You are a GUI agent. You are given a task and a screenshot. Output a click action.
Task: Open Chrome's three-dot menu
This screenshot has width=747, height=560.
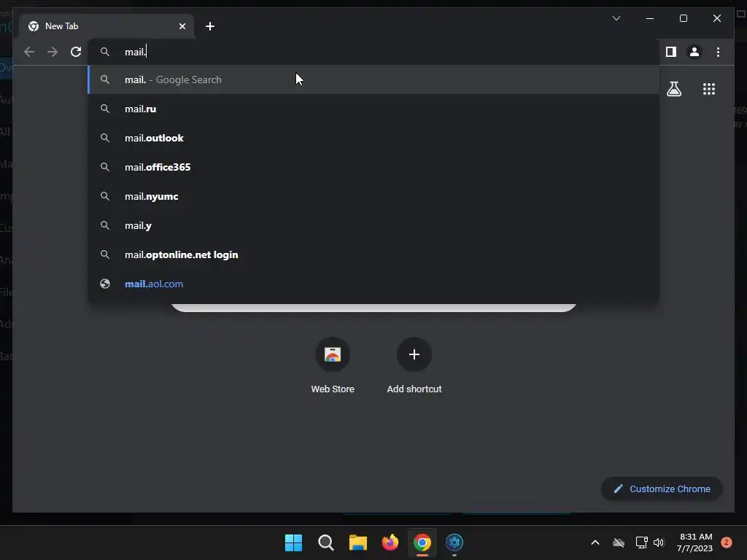click(718, 52)
